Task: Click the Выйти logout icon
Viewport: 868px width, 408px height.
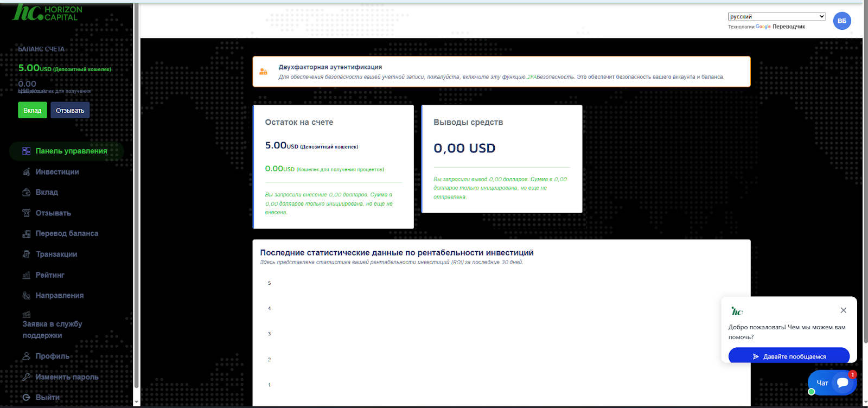Action: coord(26,398)
